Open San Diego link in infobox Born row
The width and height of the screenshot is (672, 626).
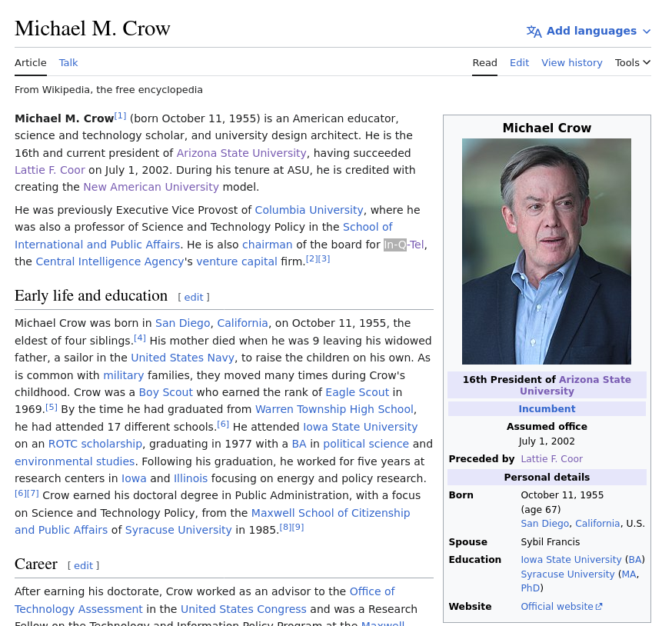tap(544, 524)
